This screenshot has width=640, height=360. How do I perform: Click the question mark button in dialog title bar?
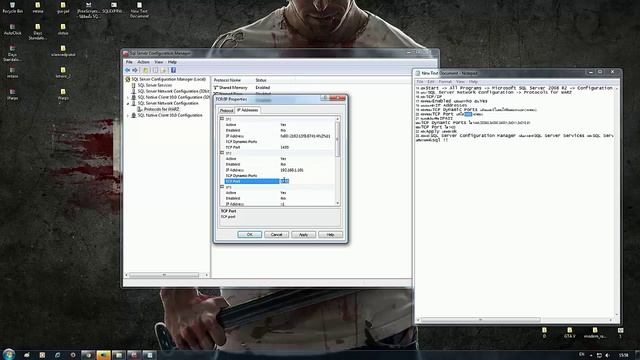tap(324, 98)
